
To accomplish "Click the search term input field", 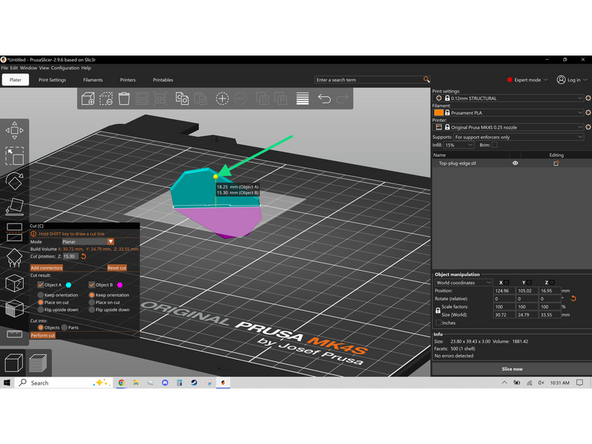I will coord(368,80).
